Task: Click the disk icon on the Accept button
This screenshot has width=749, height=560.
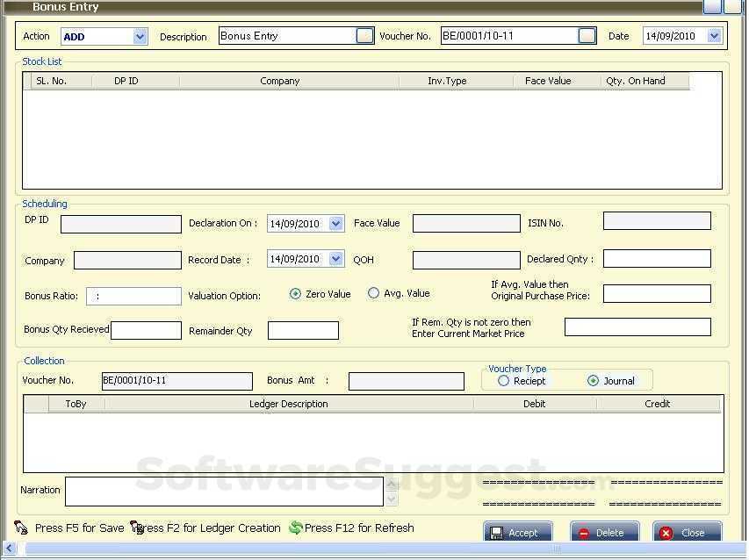Action: pyautogui.click(x=498, y=533)
